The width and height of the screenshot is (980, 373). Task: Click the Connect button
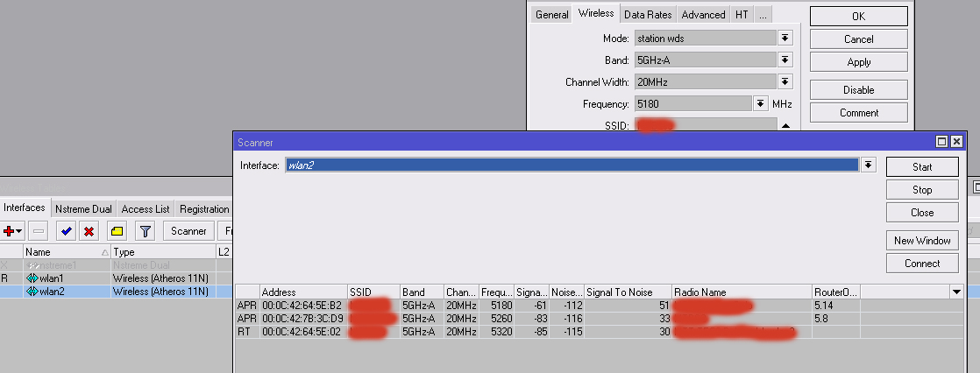coord(922,263)
